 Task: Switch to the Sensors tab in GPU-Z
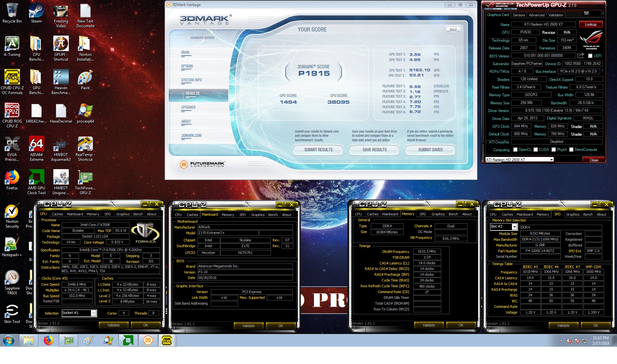point(519,15)
